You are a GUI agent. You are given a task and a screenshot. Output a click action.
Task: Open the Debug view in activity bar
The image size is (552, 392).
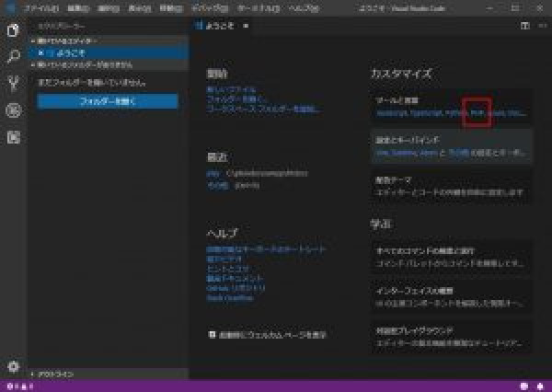(14, 110)
